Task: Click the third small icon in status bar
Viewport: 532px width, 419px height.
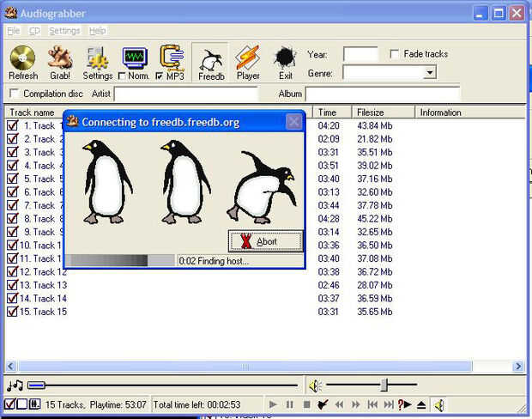Action: pyautogui.click(x=34, y=404)
